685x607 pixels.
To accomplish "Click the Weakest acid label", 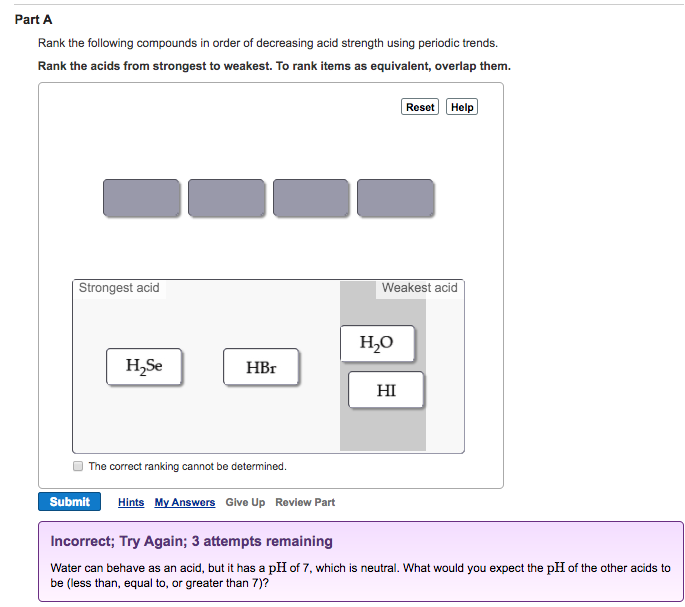I will point(419,288).
